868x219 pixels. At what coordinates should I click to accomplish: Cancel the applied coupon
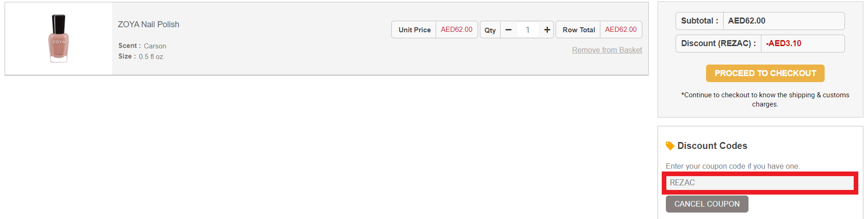click(706, 204)
